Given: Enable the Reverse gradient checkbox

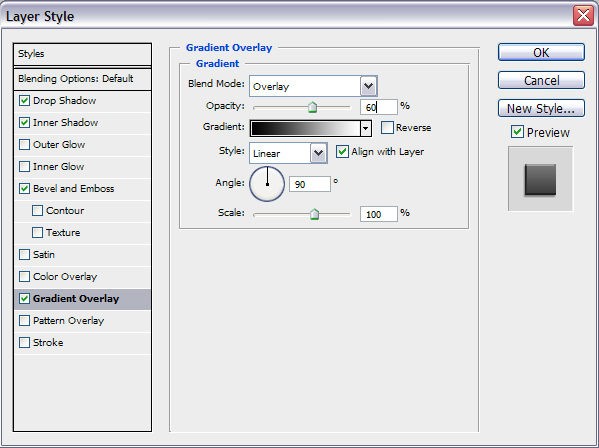Looking at the screenshot, I should (387, 128).
